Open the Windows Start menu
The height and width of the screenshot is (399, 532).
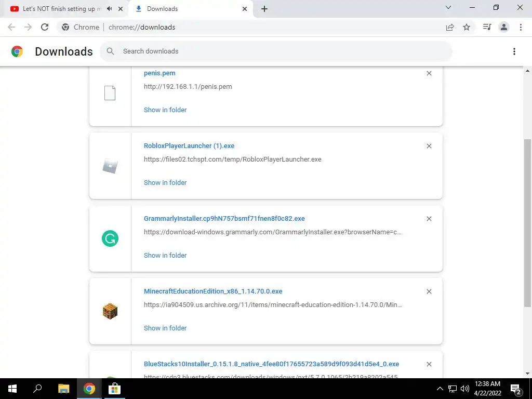tap(12, 389)
